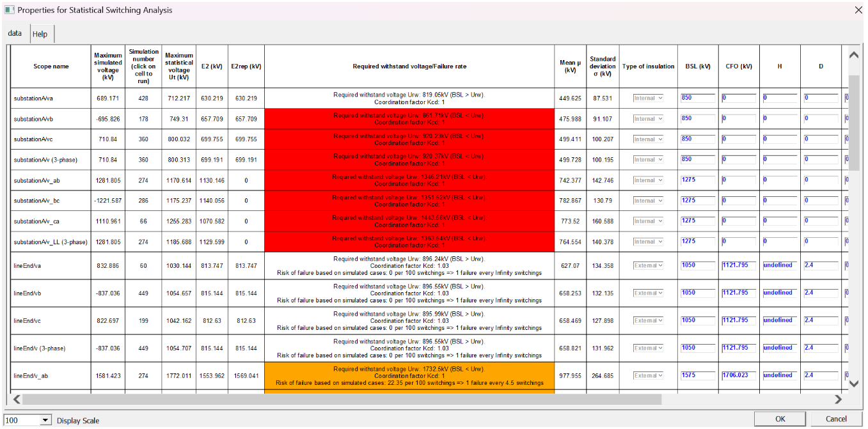868x429 pixels.
Task: Run simulation 274 in the substationA/v_ab row
Action: click(x=143, y=180)
